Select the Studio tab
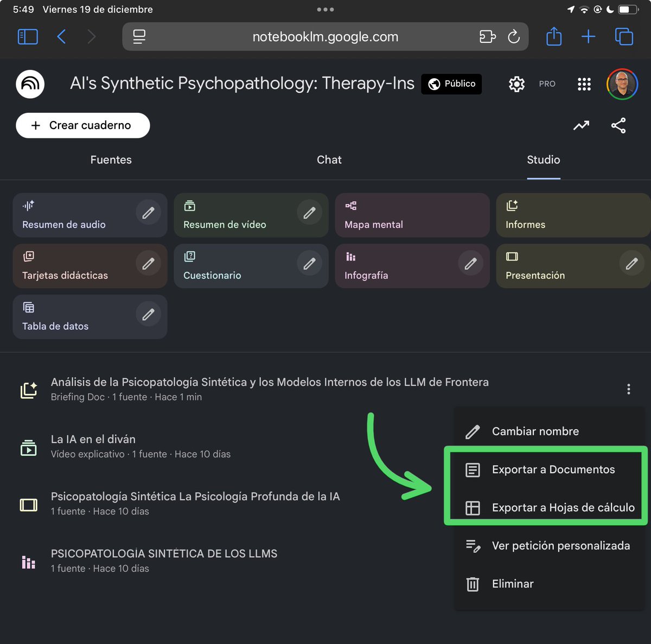 (544, 160)
